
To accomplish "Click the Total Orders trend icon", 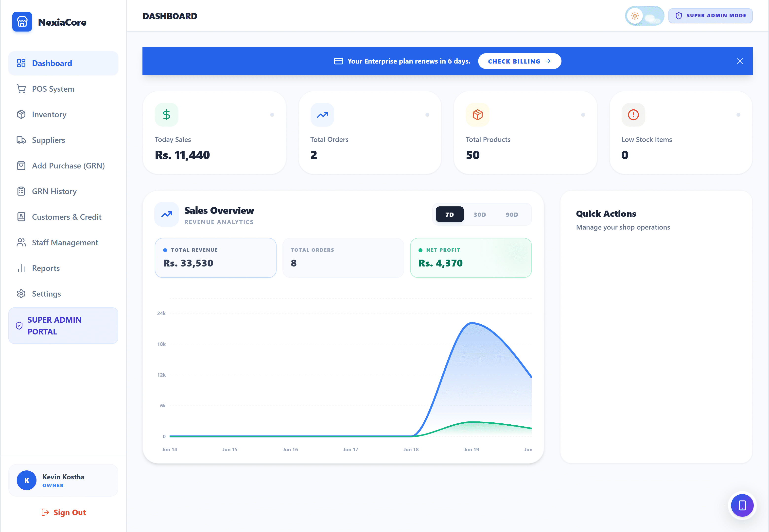I will coord(322,115).
